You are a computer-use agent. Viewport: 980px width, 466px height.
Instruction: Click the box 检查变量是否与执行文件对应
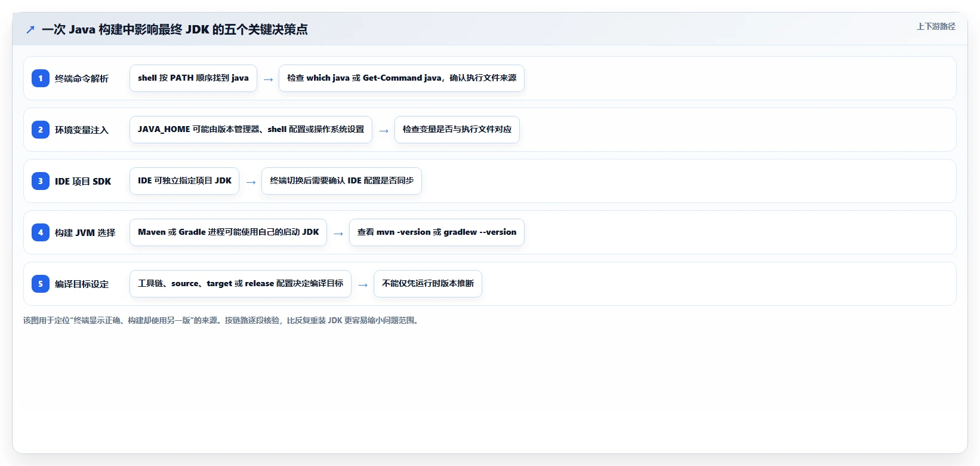click(457, 130)
